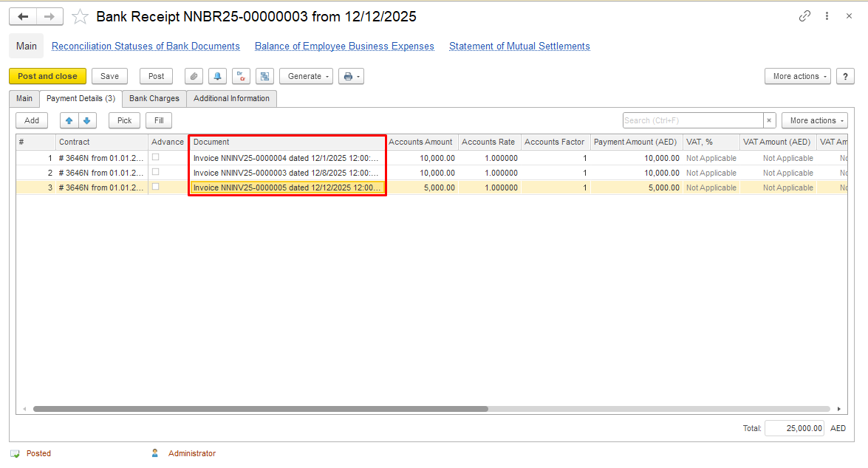Toggle Advance checkbox for invoice NNINV25-0000003
This screenshot has height=468, width=868.
(x=156, y=172)
